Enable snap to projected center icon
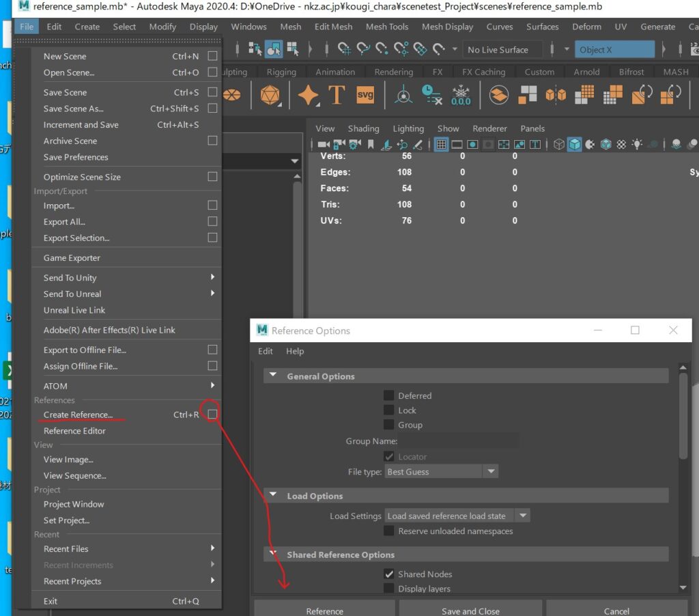The image size is (699, 616). (x=401, y=49)
